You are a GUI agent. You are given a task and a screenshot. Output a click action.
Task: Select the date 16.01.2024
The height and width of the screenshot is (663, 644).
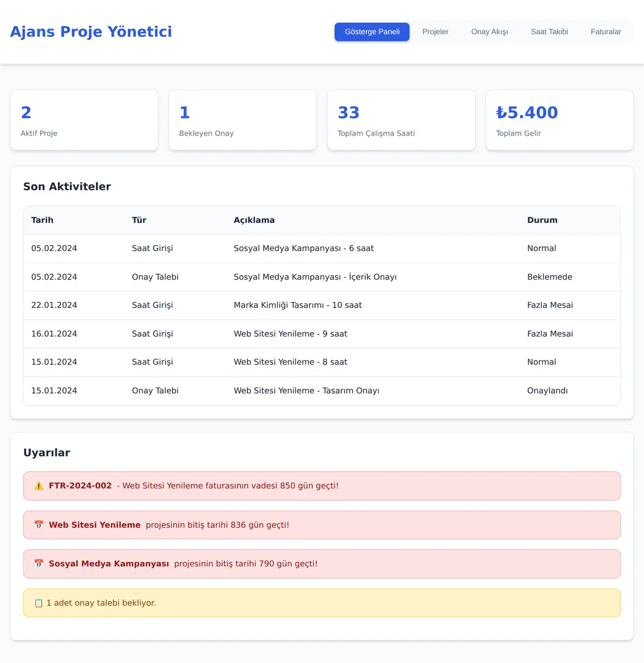coord(54,334)
